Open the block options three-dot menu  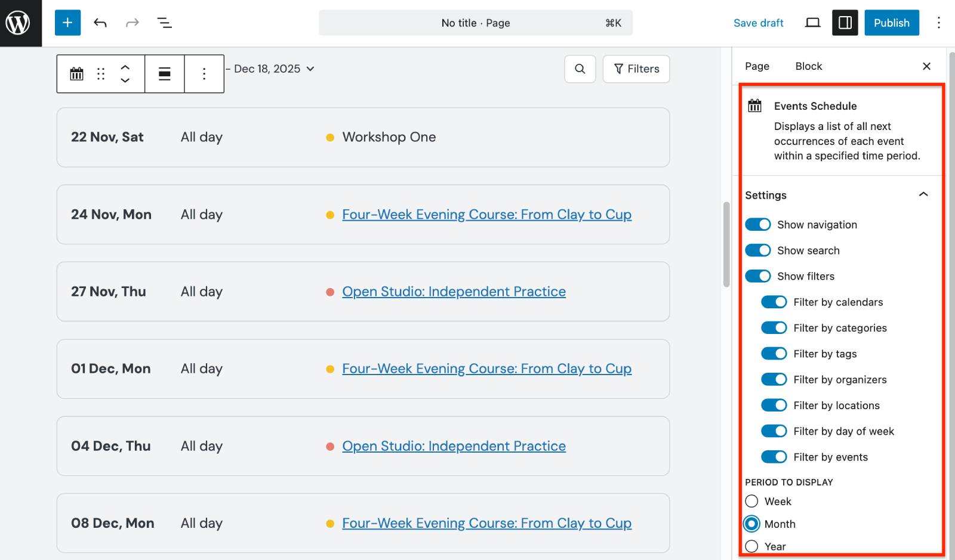click(x=204, y=73)
